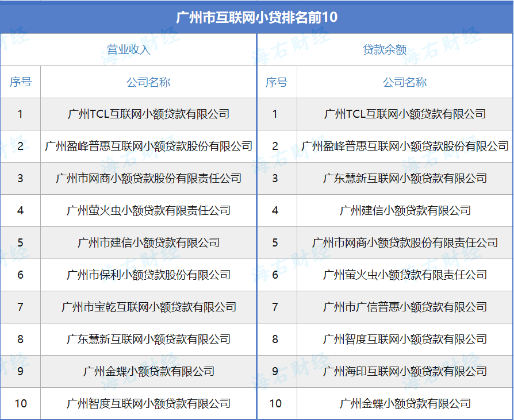Screen dimensions: 514x420
Task: Select the 营业收入 section header
Action: click(128, 50)
